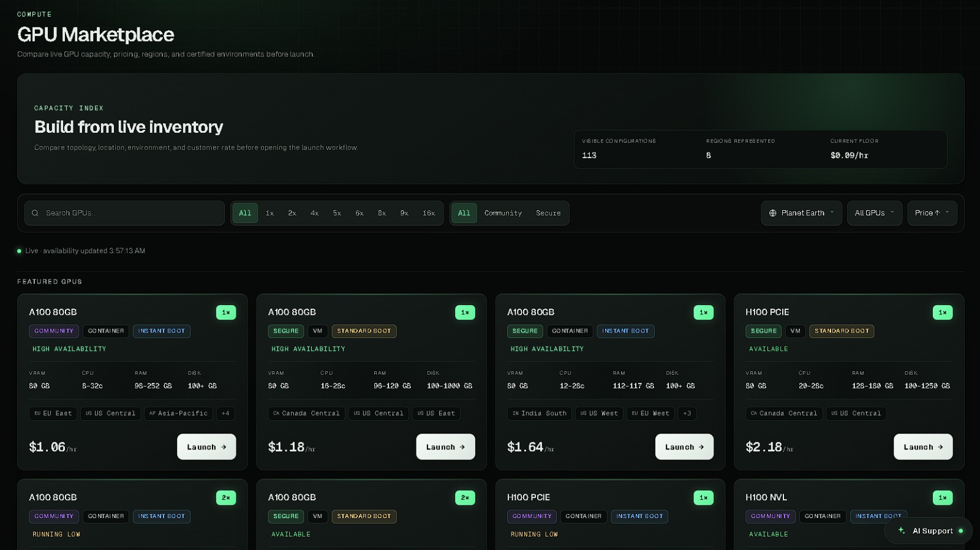Open the Planet Earth region dropdown
The image size is (980, 550).
pos(802,213)
